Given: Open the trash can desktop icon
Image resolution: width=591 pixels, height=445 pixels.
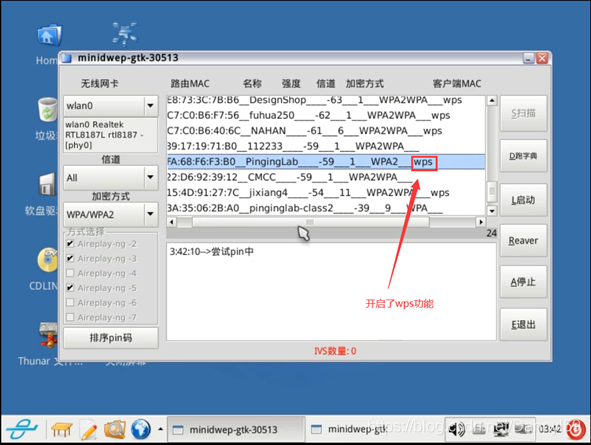Looking at the screenshot, I should (x=47, y=109).
